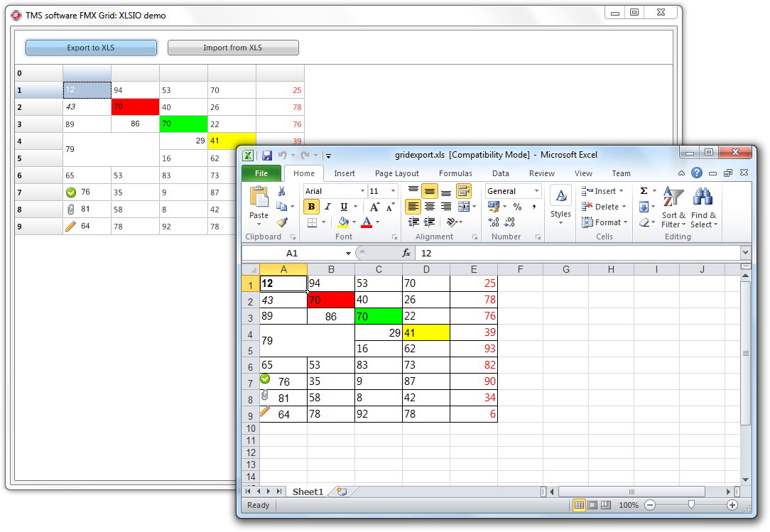
Task: Click the Insert Worksheet icon beside Sheet1
Action: click(x=342, y=492)
